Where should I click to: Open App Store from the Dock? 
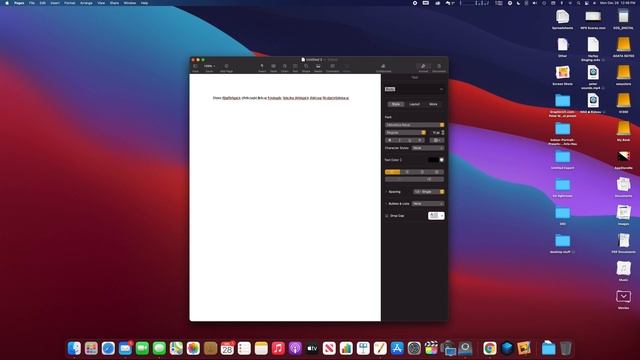pos(397,348)
